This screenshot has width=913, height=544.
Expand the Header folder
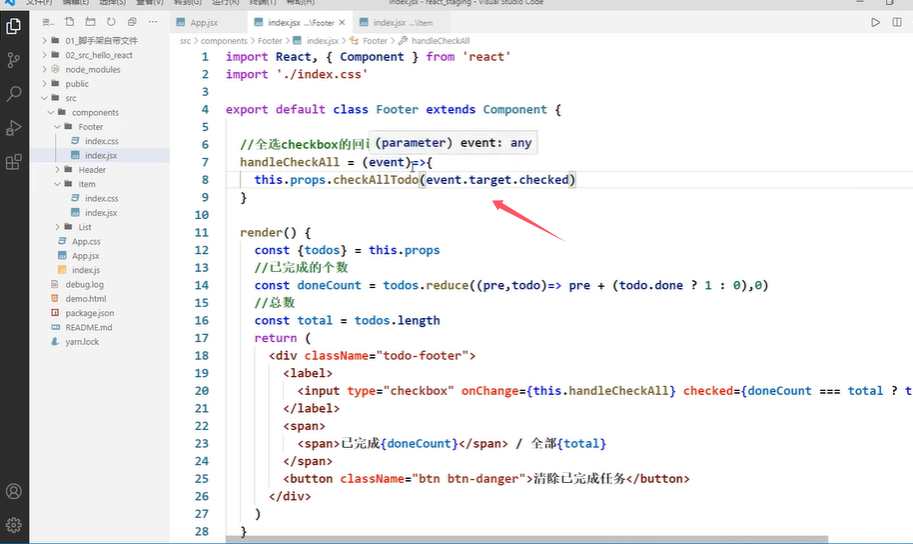click(x=92, y=169)
